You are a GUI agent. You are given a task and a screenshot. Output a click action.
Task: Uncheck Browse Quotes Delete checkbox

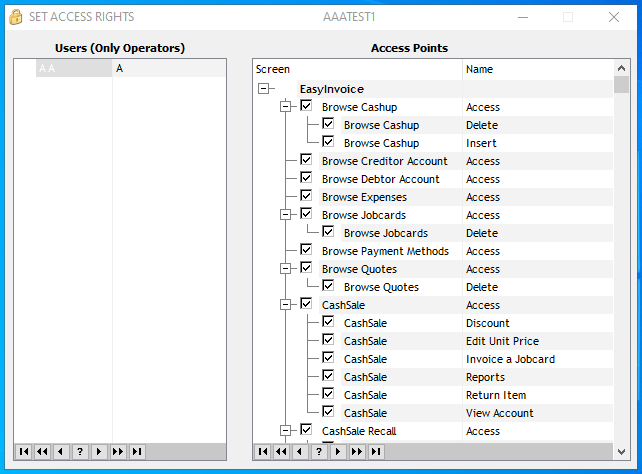click(328, 286)
